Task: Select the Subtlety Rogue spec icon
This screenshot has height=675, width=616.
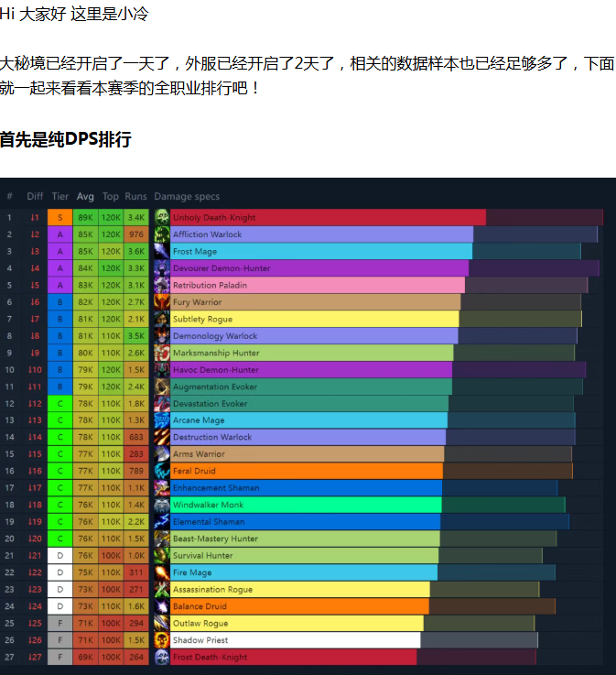Action: pos(162,319)
